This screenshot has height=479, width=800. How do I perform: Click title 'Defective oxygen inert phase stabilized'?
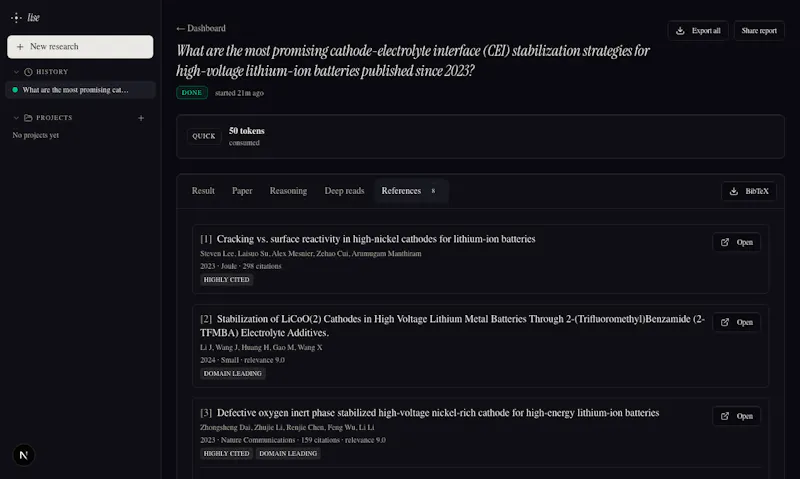(x=438, y=413)
